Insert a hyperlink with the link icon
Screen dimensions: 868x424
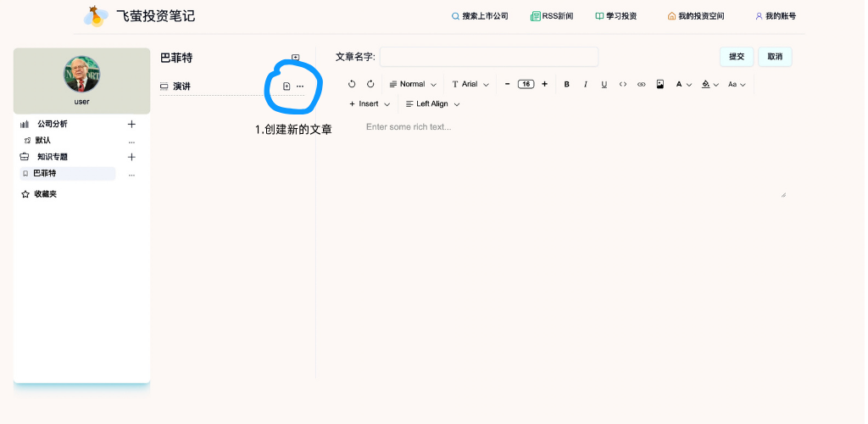tap(641, 84)
